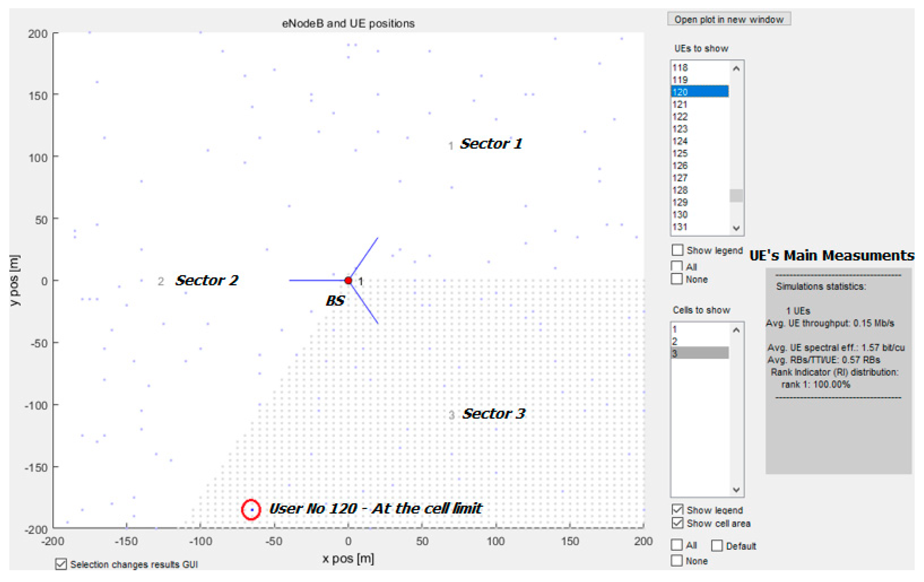Check the Default cells checkbox
This screenshot has width=924, height=582.
(716, 546)
